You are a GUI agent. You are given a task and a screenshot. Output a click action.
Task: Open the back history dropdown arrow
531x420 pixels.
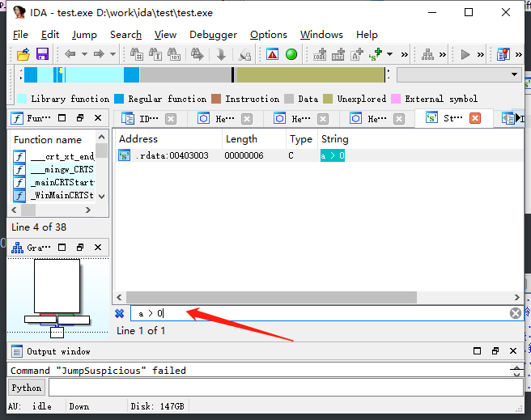pos(85,54)
